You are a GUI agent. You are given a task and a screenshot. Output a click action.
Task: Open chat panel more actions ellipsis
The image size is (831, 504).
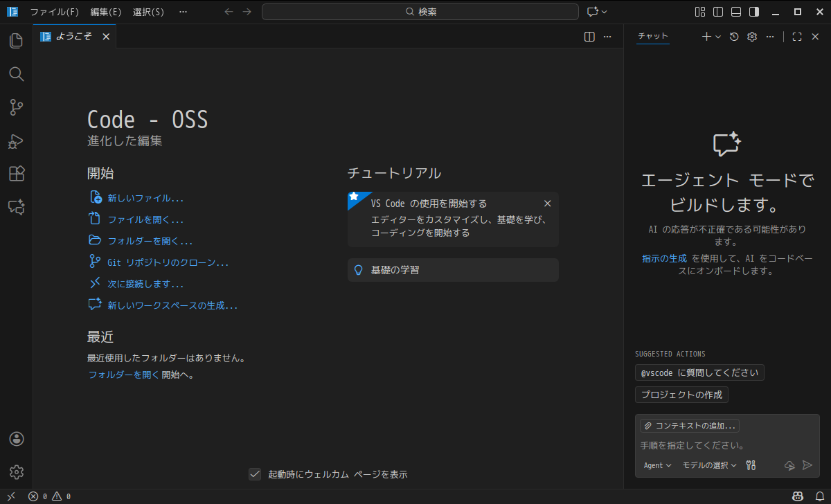770,37
